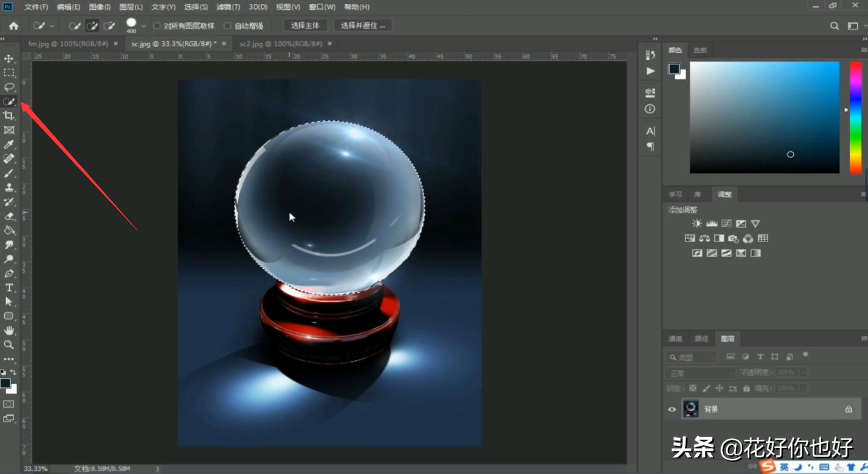Click the 选择主体 button
Image resolution: width=868 pixels, height=474 pixels.
(305, 25)
